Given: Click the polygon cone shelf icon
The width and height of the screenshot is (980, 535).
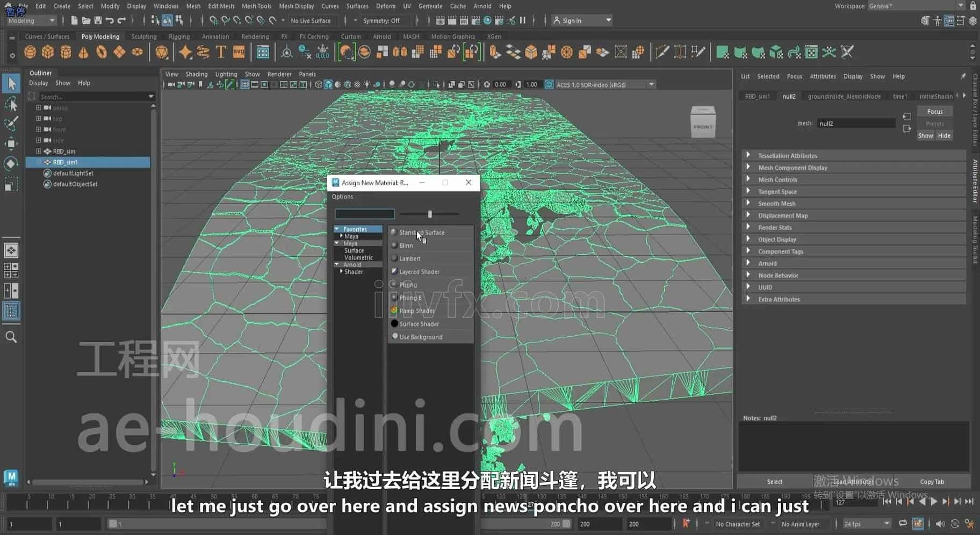Looking at the screenshot, I should coord(83,52).
